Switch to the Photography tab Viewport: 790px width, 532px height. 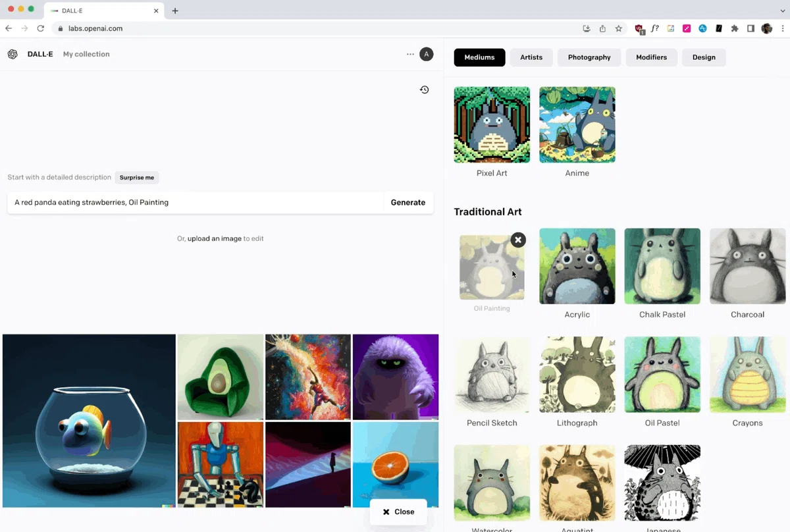pyautogui.click(x=589, y=57)
